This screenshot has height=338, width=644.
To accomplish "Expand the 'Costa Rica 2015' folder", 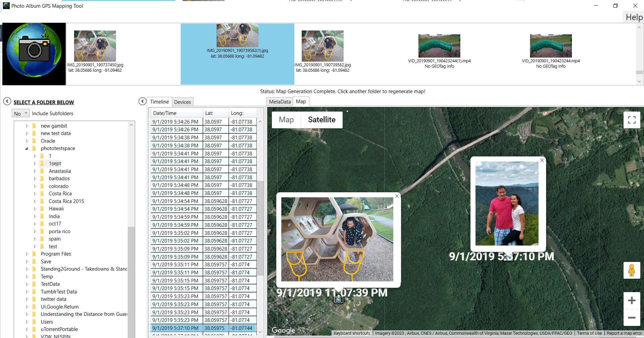I will pos(35,201).
